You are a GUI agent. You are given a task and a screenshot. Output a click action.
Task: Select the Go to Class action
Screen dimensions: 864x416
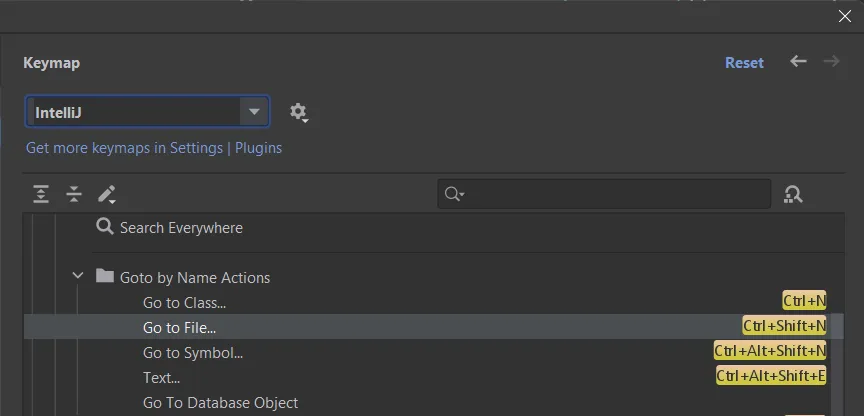click(185, 302)
